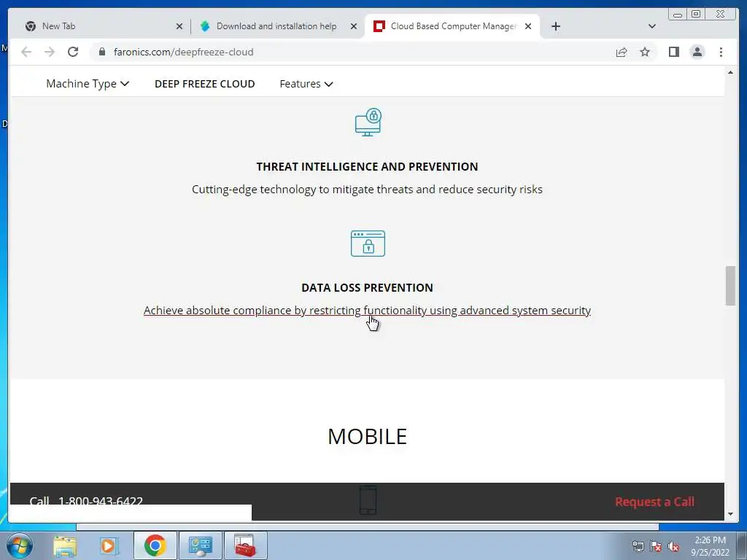Share this page icon in address bar
The image size is (747, 560).
coord(622,52)
